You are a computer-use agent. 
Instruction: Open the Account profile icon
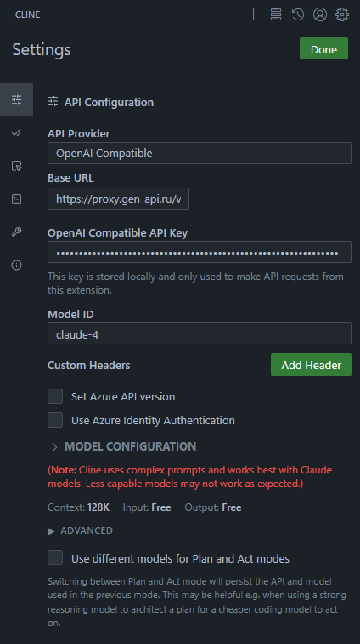(x=320, y=14)
